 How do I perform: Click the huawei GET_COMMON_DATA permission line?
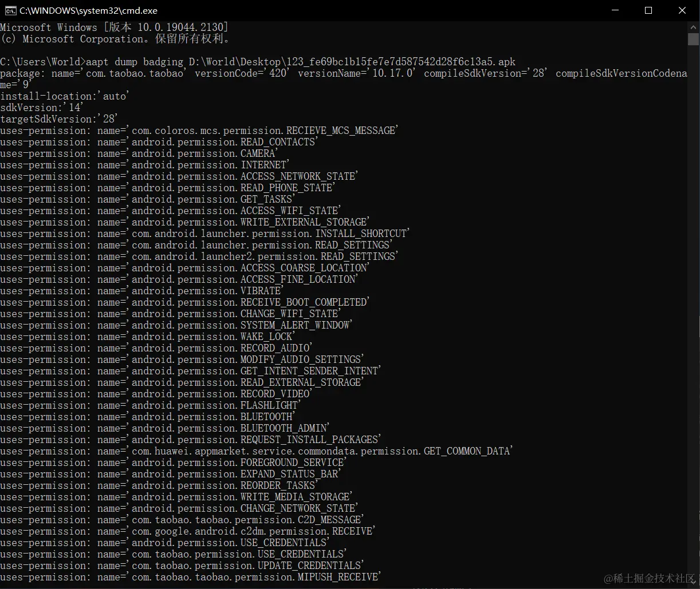(257, 451)
